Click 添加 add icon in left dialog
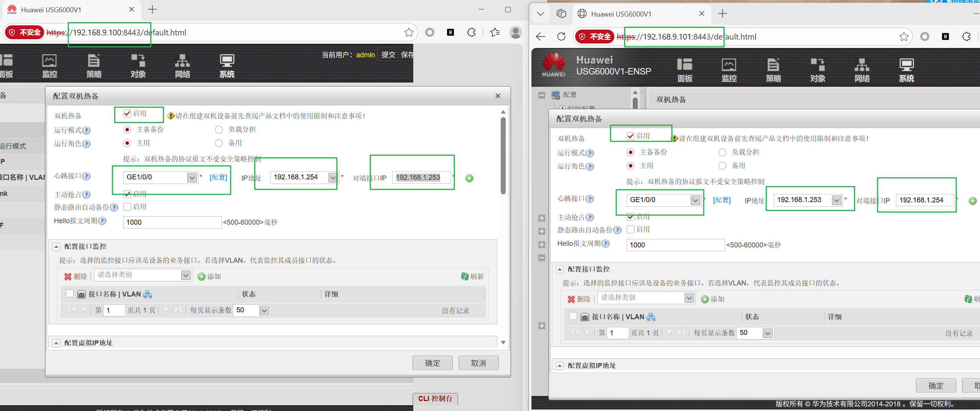Image resolution: width=980 pixels, height=411 pixels. [201, 277]
